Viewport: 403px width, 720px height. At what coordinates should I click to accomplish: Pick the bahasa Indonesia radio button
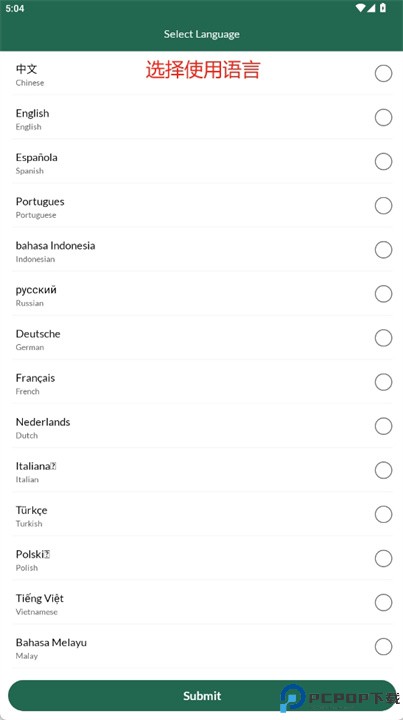click(x=383, y=250)
